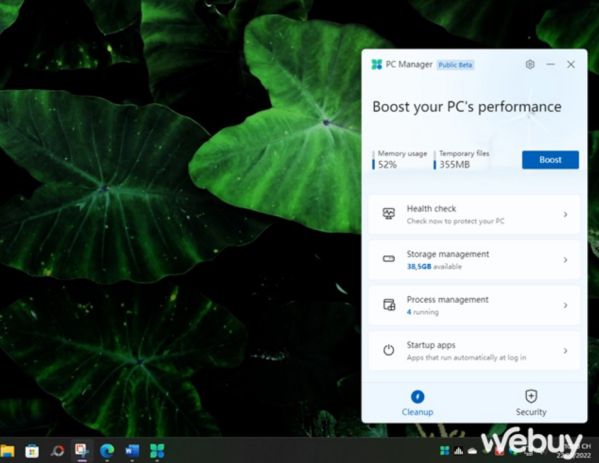
Task: Click 'Apps that run automatically at log in'
Action: [466, 358]
